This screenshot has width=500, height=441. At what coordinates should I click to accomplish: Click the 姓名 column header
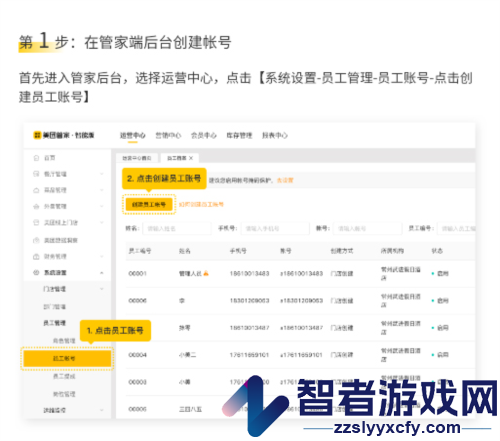(185, 251)
